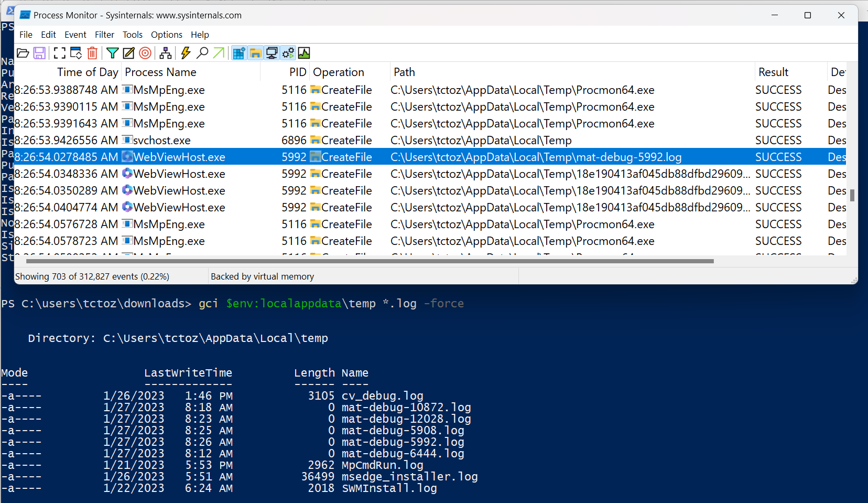Select the Include Process From Window target icon
Viewport: 868px width, 503px height.
145,53
